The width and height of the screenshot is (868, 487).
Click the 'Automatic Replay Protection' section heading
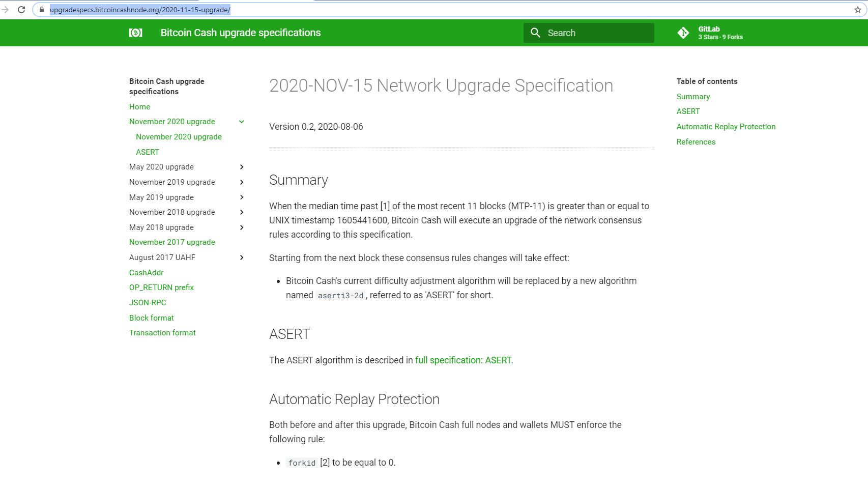[x=354, y=399]
